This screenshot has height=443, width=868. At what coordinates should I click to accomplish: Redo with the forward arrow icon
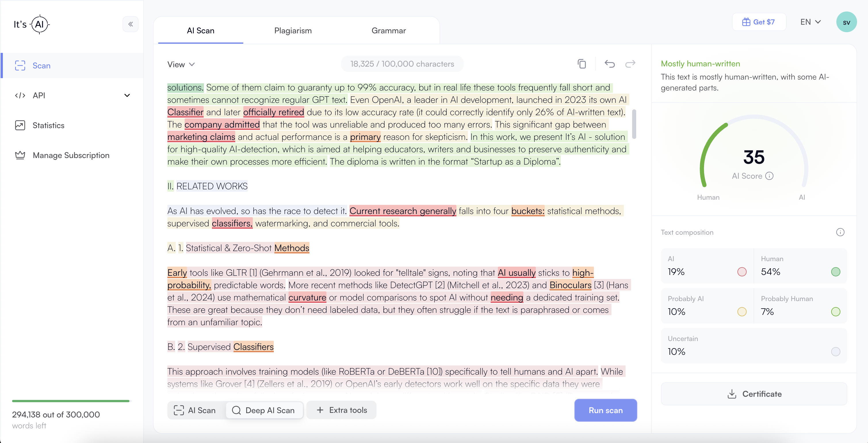pos(630,63)
